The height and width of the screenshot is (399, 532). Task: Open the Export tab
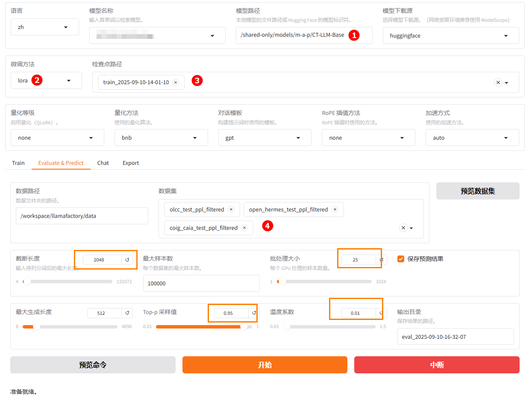point(131,163)
